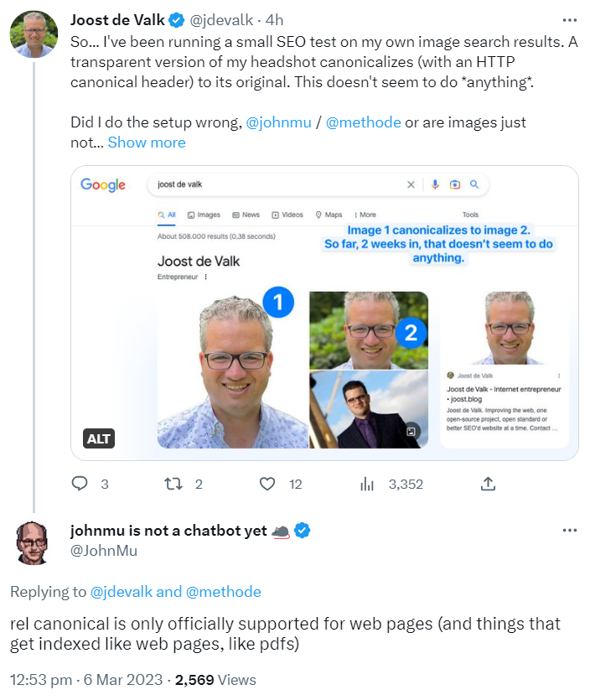Run the search with the magnifier icon
Viewport: 590px width, 700px height.
(x=475, y=184)
